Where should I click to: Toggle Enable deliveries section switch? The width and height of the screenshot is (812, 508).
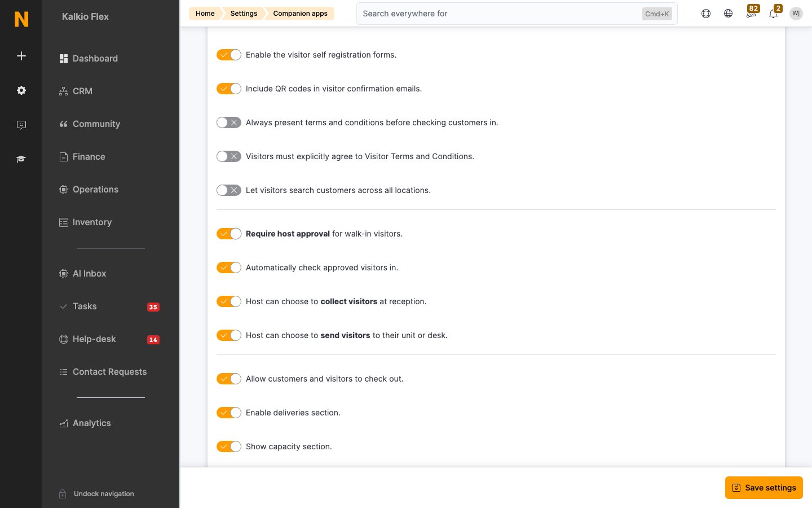tap(229, 413)
